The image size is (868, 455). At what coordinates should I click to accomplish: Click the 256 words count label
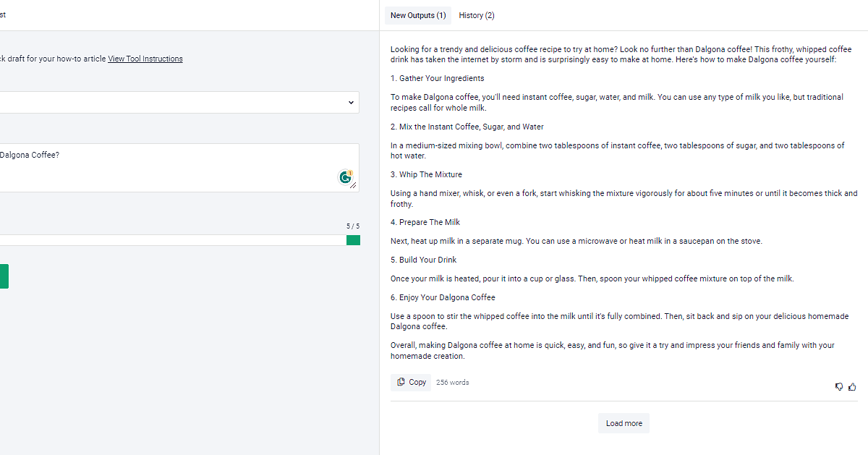click(x=452, y=383)
